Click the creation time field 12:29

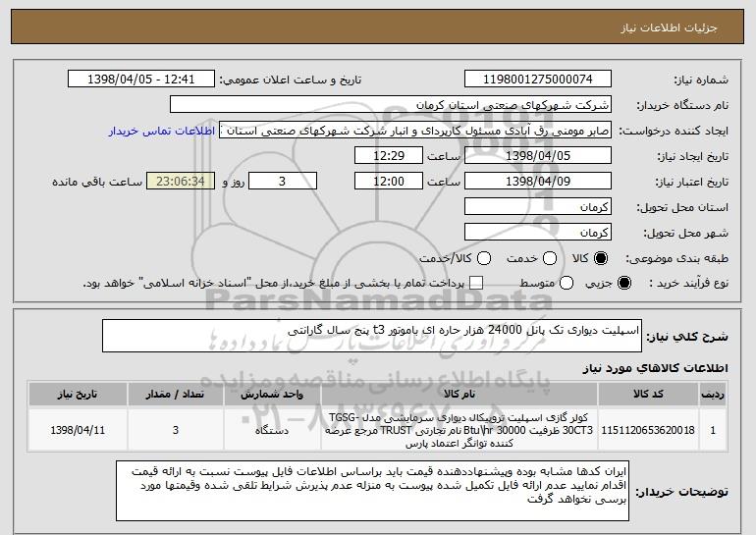[389, 156]
